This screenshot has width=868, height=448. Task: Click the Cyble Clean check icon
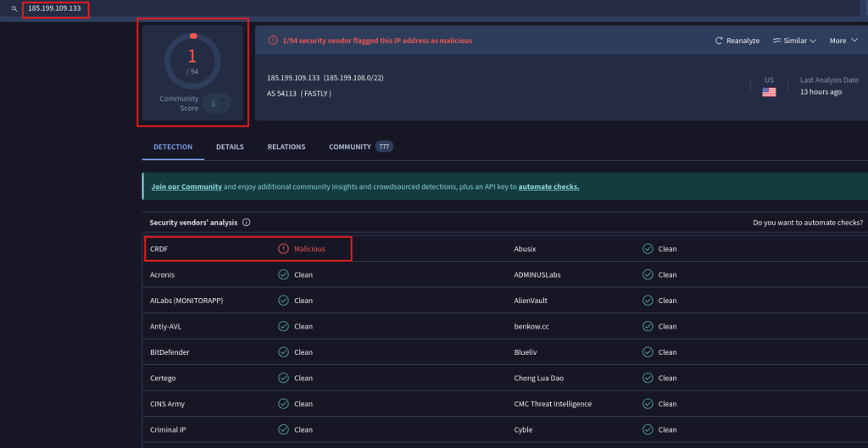point(648,429)
